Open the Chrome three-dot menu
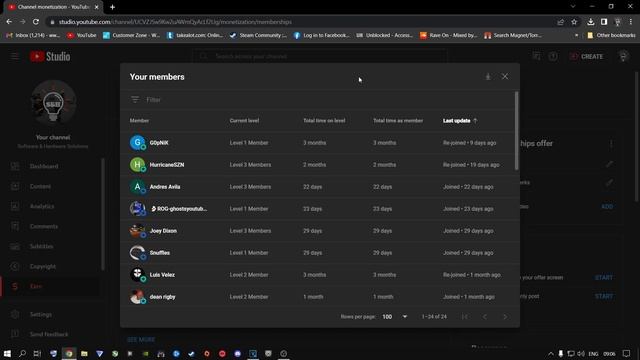Viewport: 640px width, 360px height. click(x=631, y=22)
